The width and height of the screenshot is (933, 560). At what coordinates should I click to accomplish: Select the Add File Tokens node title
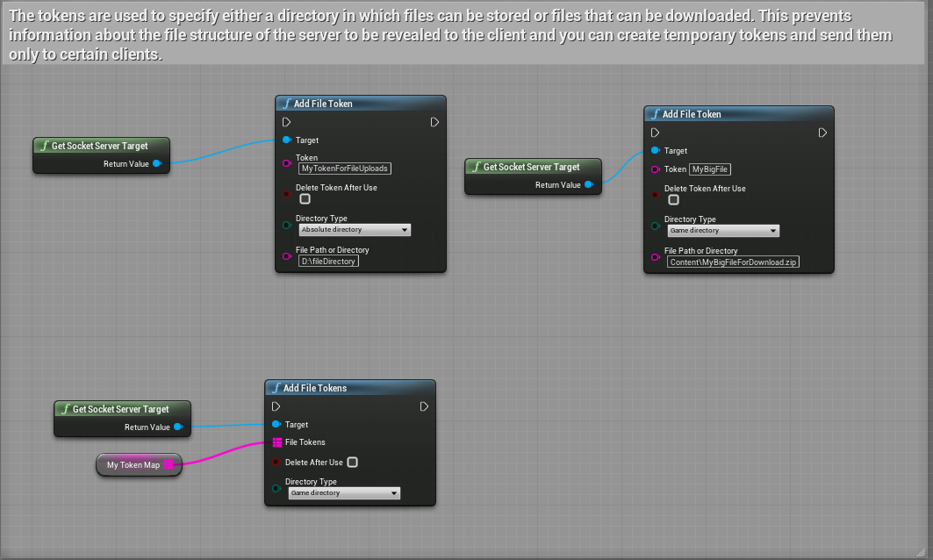[x=314, y=388]
